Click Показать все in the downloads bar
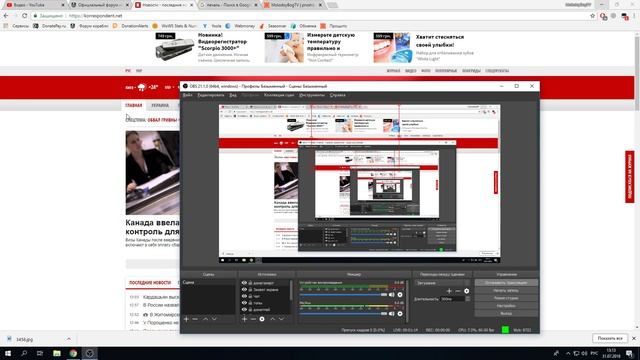The image size is (640, 360). tap(610, 338)
